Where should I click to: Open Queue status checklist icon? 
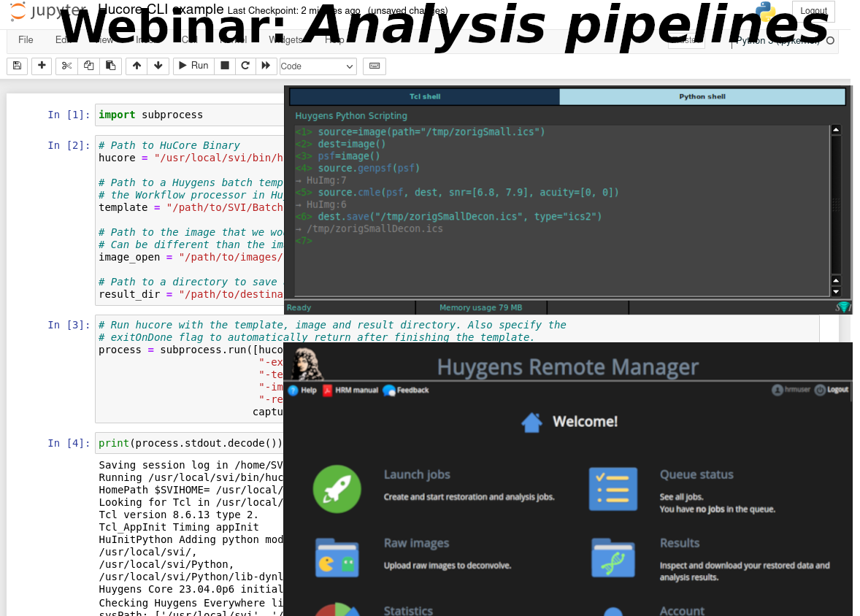613,488
